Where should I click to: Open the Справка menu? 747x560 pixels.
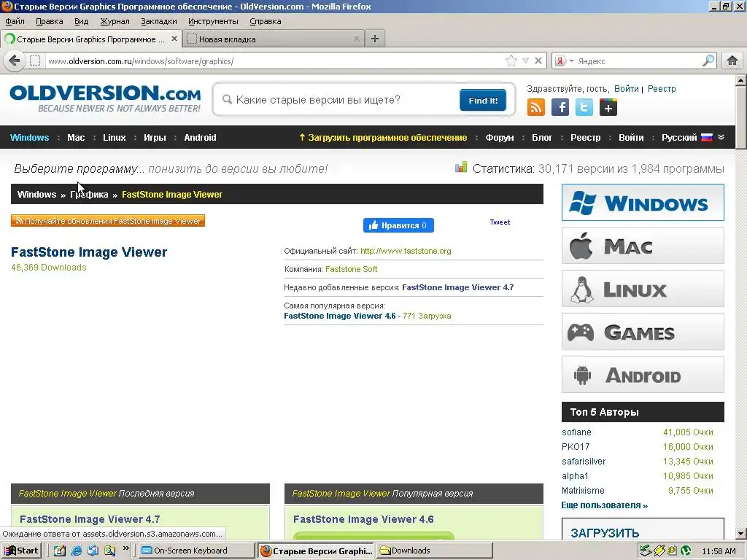point(266,21)
